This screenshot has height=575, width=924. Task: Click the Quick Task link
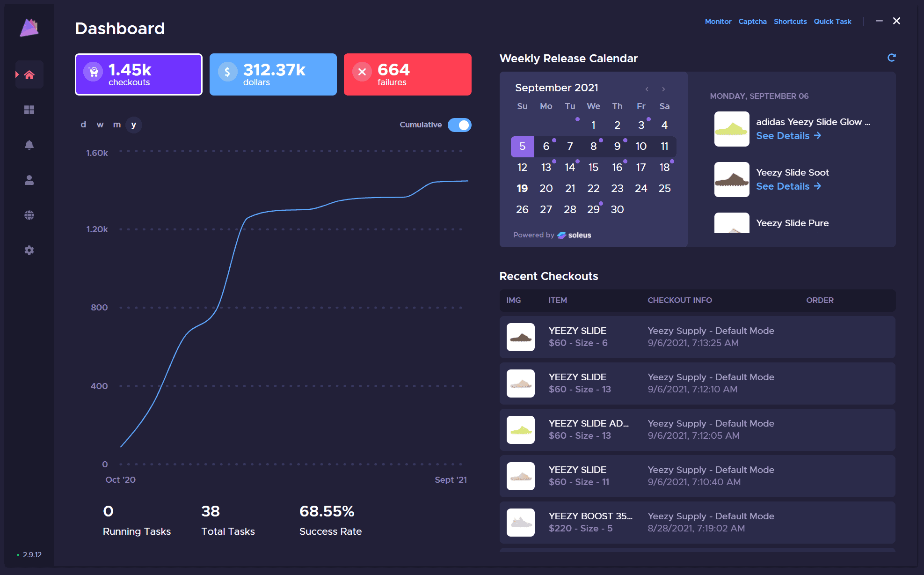[832, 22]
